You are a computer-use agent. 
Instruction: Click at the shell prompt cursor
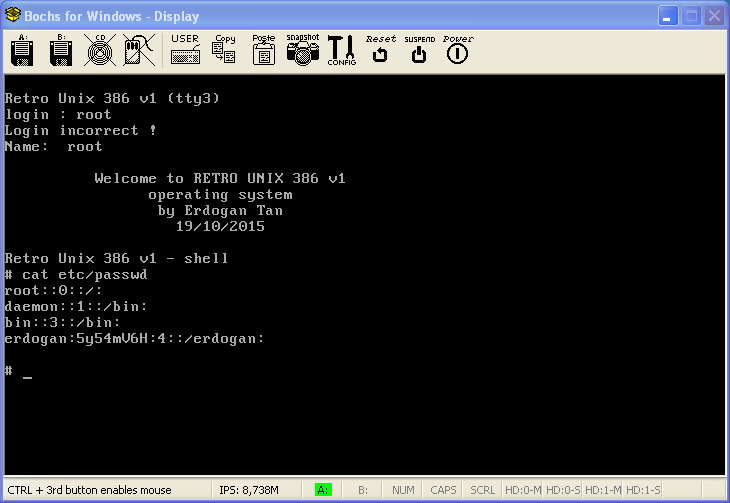(x=28, y=372)
